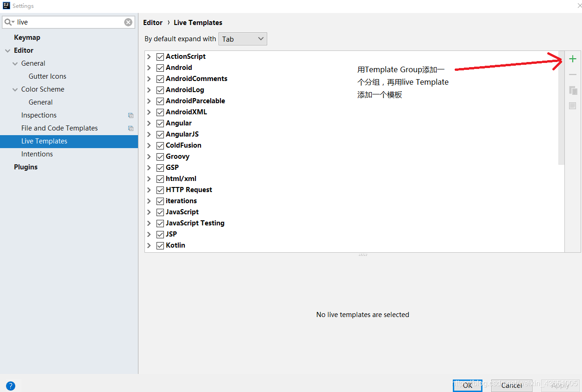The height and width of the screenshot is (392, 582).
Task: Select Live Templates in the sidebar
Action: tap(69, 141)
